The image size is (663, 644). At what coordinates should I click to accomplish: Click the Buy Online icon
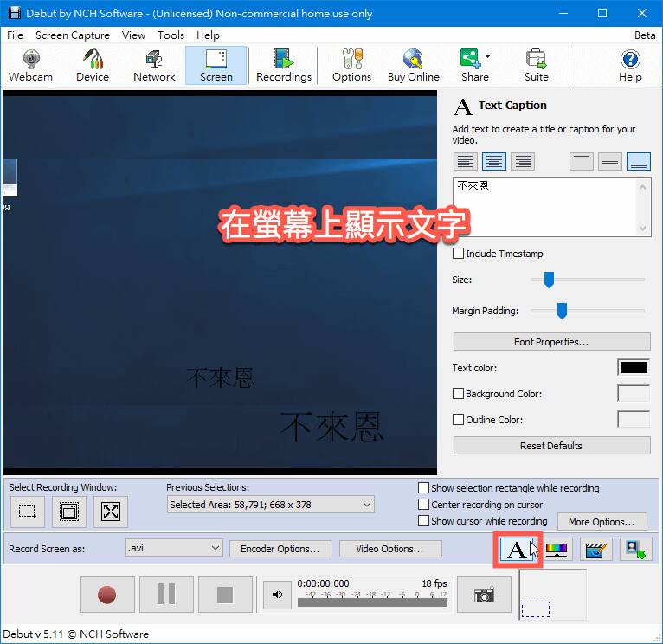(414, 66)
